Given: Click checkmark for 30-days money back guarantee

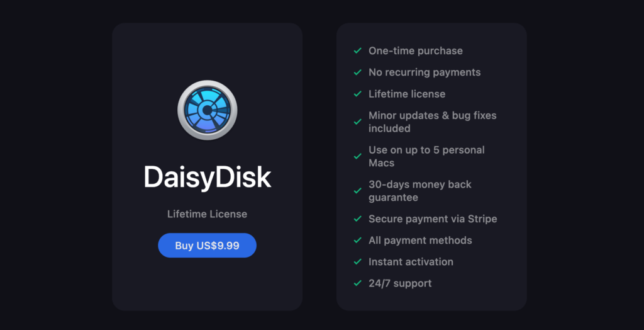Looking at the screenshot, I should [x=358, y=191].
